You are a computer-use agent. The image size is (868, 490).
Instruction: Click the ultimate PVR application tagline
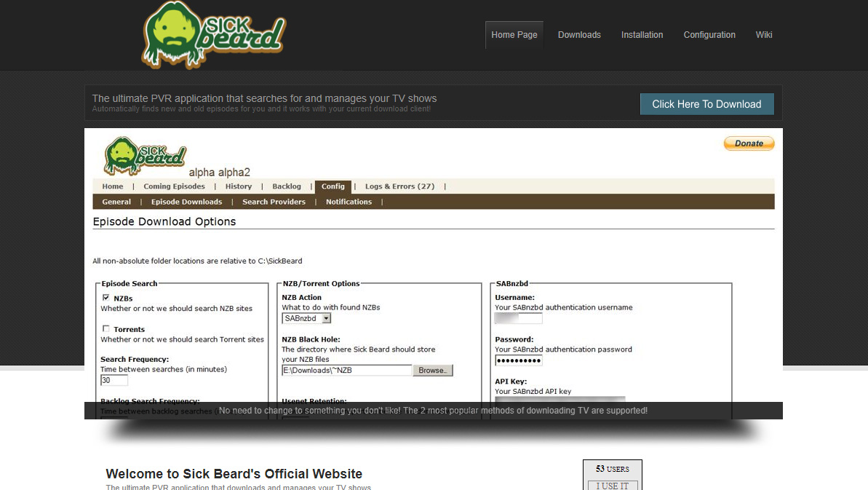pyautogui.click(x=264, y=98)
